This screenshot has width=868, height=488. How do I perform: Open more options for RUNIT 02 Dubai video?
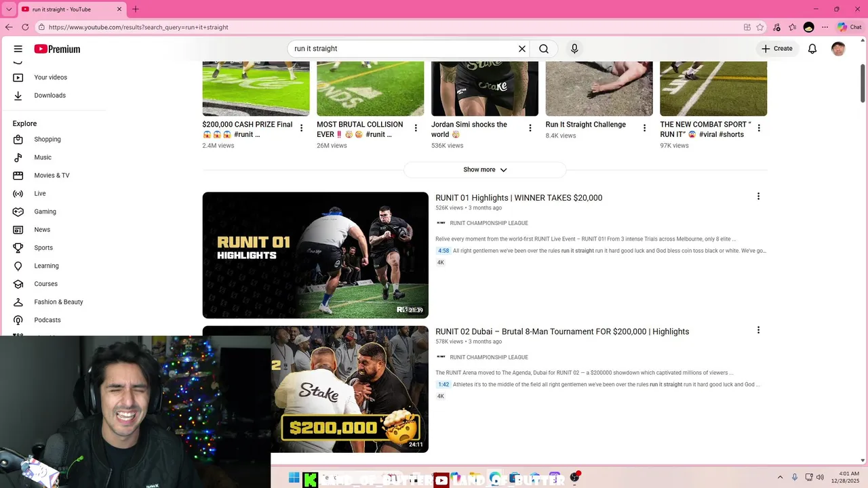click(758, 330)
